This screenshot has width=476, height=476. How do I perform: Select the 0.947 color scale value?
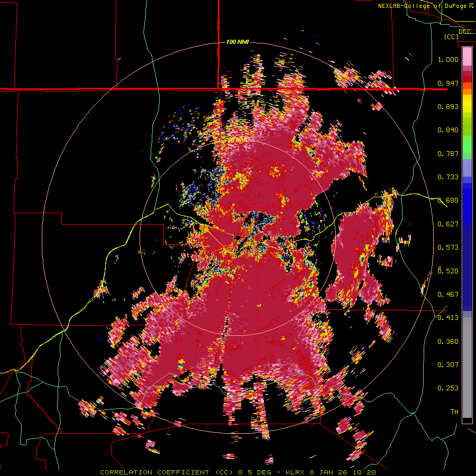tap(448, 83)
